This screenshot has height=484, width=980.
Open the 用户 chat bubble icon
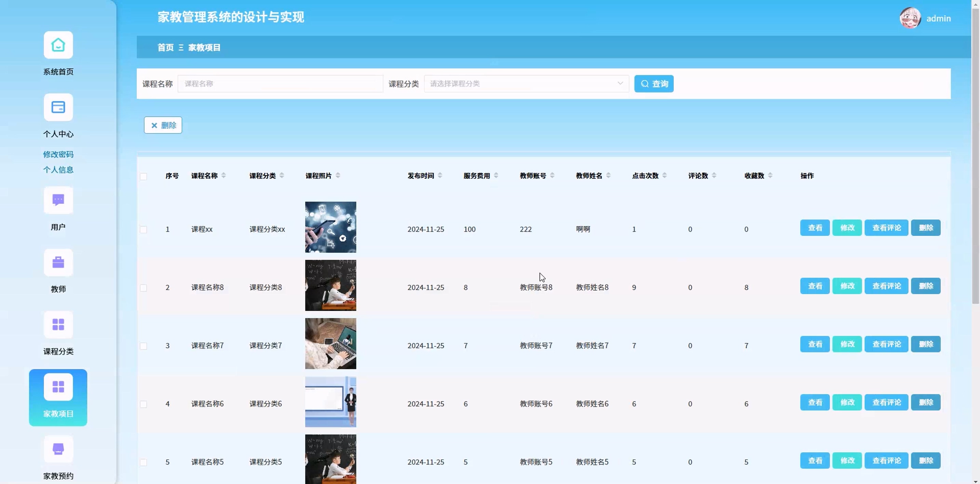pyautogui.click(x=58, y=200)
